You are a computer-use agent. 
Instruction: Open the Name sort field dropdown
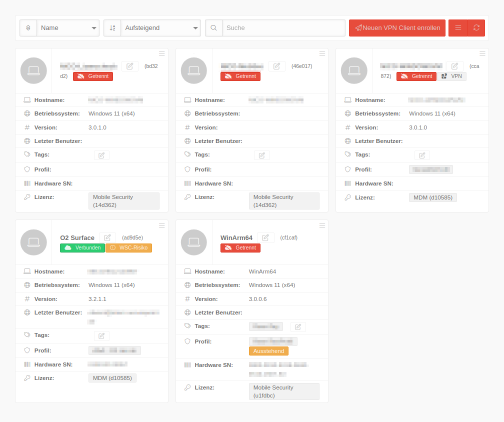(x=68, y=28)
